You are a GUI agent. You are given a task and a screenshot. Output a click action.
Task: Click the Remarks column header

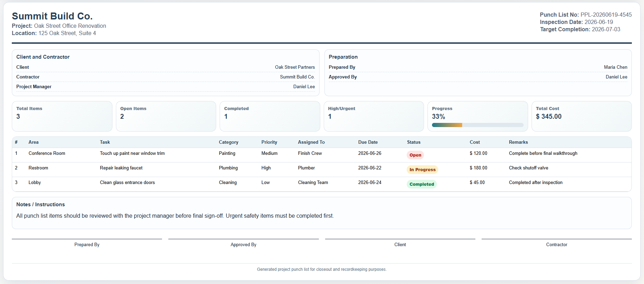tap(518, 142)
